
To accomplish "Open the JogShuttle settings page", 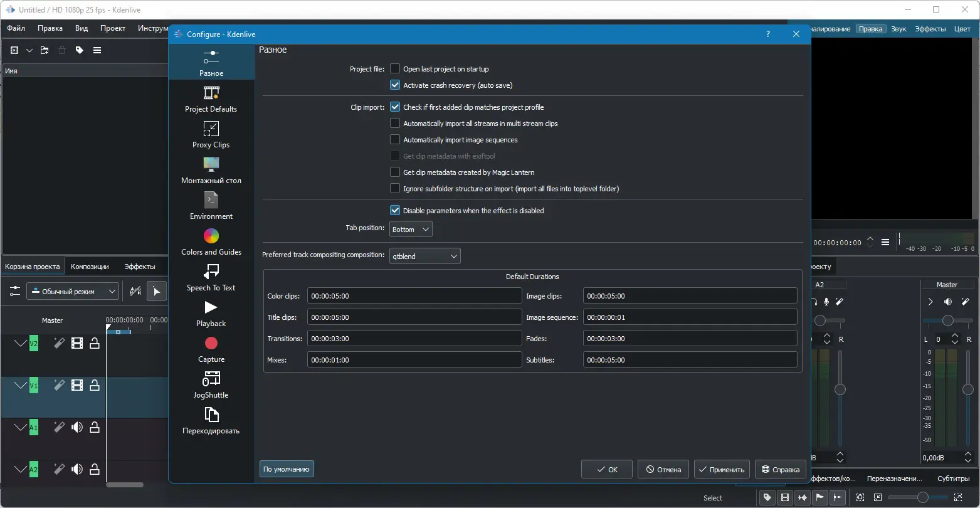I will click(211, 386).
